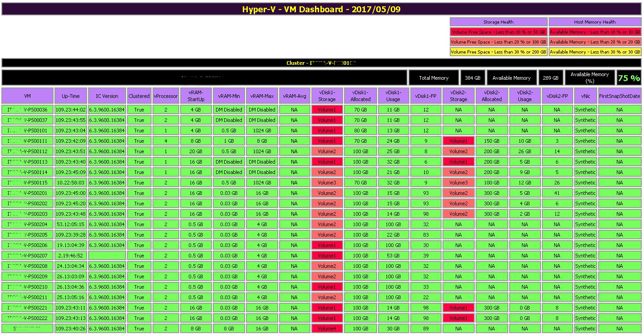
Task: Click 150 GB vDisk2-Allocated in PS00111 row
Action: pyautogui.click(x=492, y=141)
